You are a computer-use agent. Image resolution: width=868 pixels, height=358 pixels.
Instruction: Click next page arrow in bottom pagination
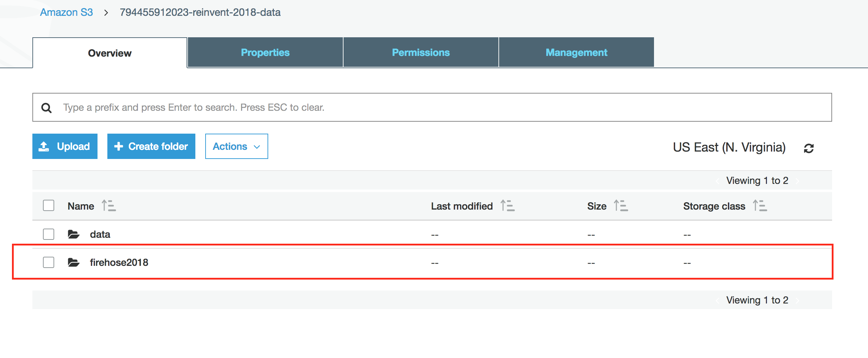pyautogui.click(x=798, y=301)
